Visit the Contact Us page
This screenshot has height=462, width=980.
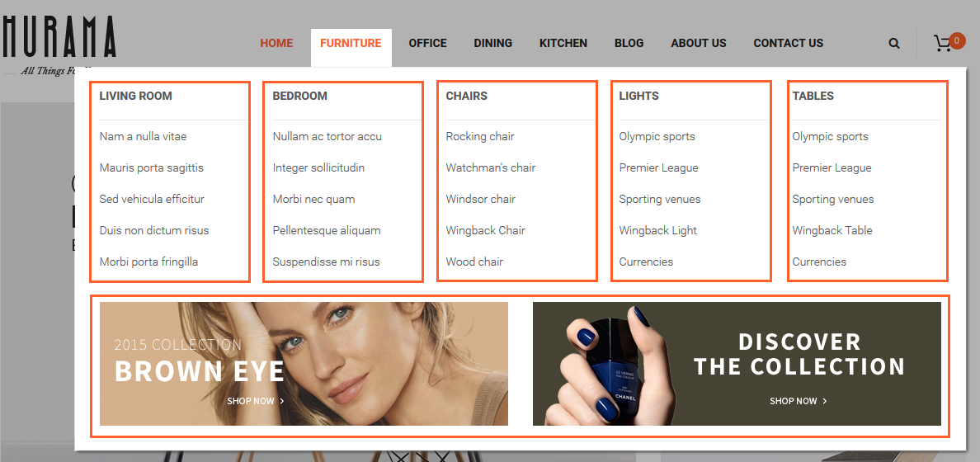click(788, 43)
